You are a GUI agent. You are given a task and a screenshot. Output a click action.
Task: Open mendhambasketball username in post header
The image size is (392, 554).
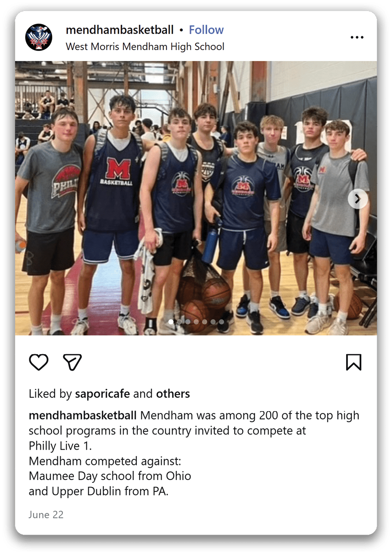point(120,30)
